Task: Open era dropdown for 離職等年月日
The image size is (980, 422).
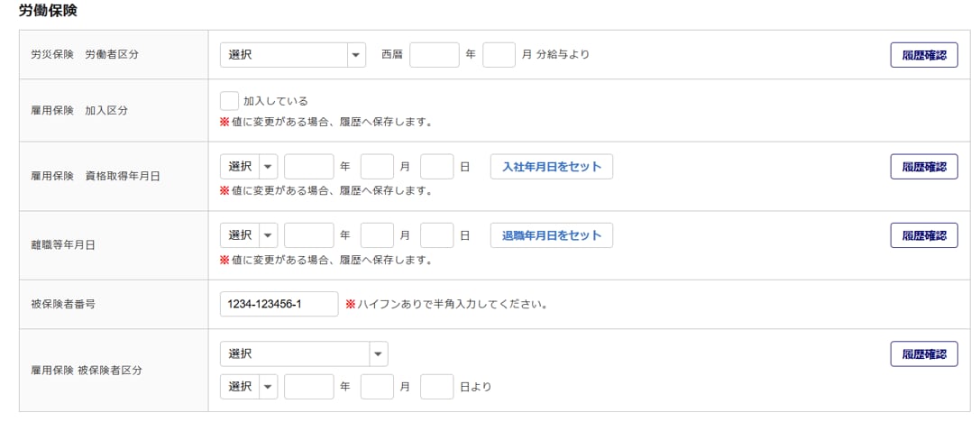Action: (x=249, y=235)
